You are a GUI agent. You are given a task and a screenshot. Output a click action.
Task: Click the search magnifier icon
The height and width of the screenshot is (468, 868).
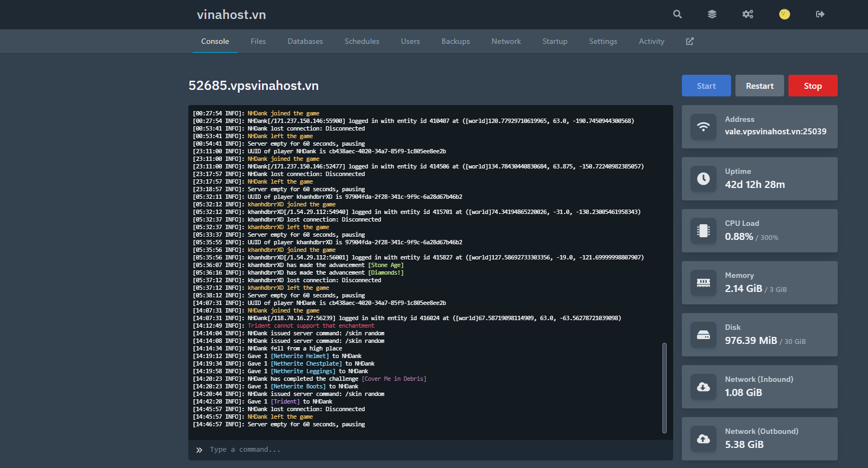pos(677,15)
